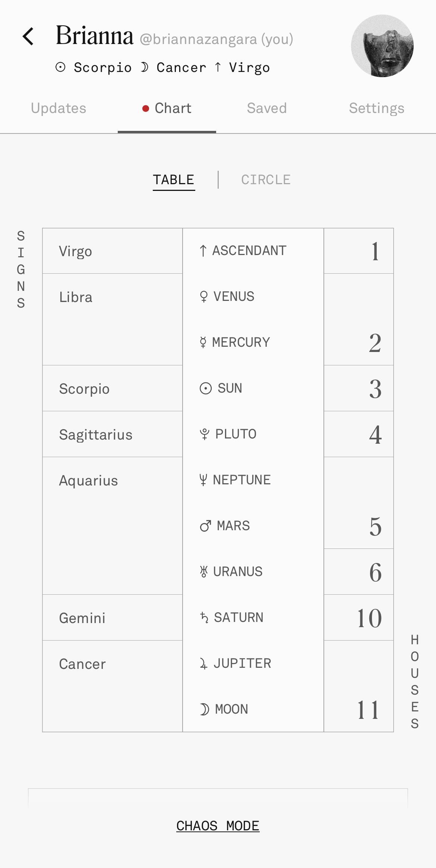
Task: Select the Mercury symbol icon
Action: (x=203, y=342)
